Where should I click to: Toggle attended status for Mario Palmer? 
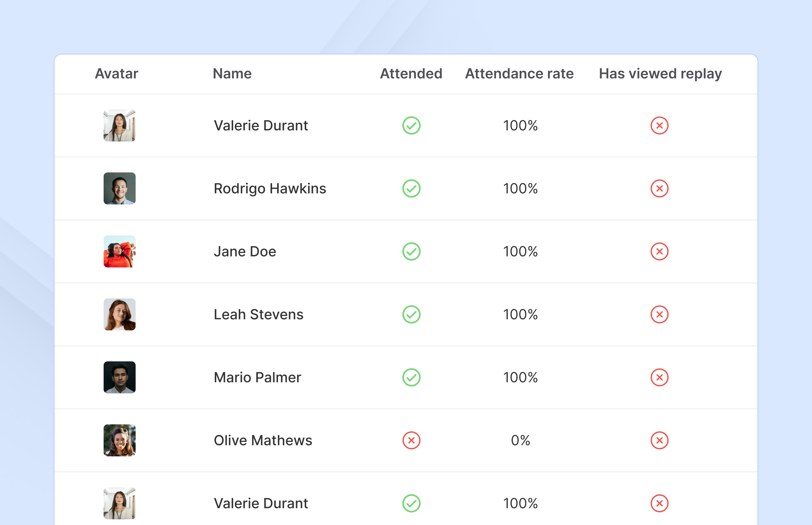pyautogui.click(x=411, y=377)
